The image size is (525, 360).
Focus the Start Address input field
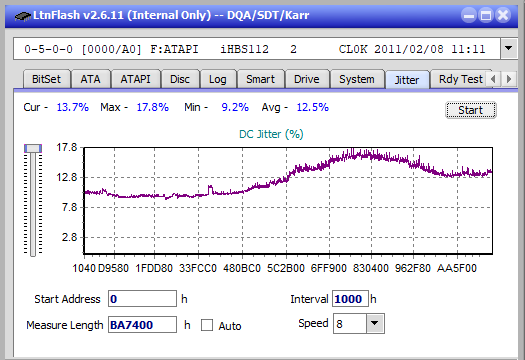[142, 299]
